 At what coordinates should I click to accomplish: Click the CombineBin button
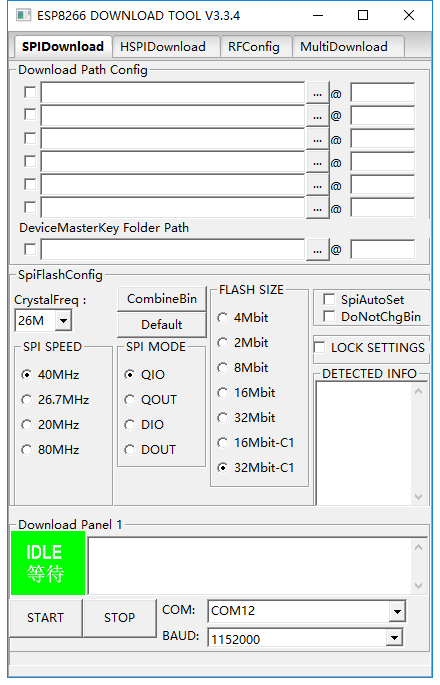coord(162,299)
